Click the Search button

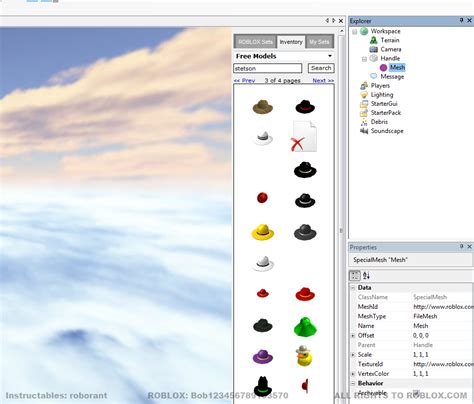click(x=321, y=68)
